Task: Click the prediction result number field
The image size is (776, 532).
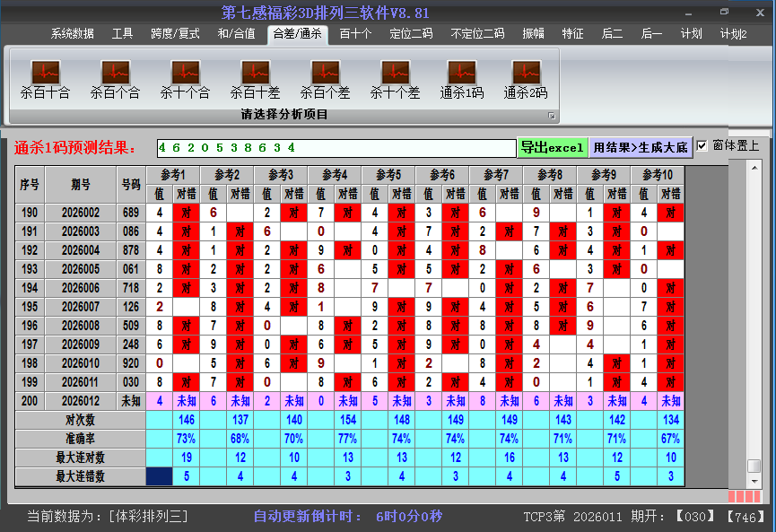Action: pyautogui.click(x=336, y=147)
